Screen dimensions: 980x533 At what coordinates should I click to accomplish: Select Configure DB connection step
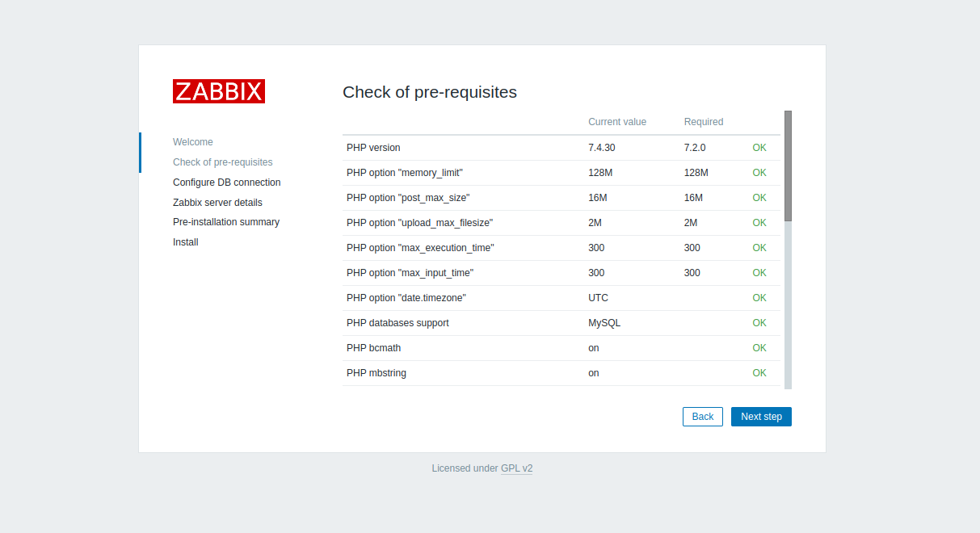point(227,183)
